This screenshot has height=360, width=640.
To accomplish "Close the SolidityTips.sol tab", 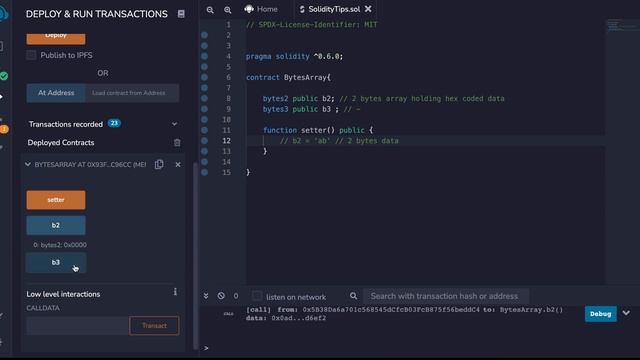I will pyautogui.click(x=368, y=9).
